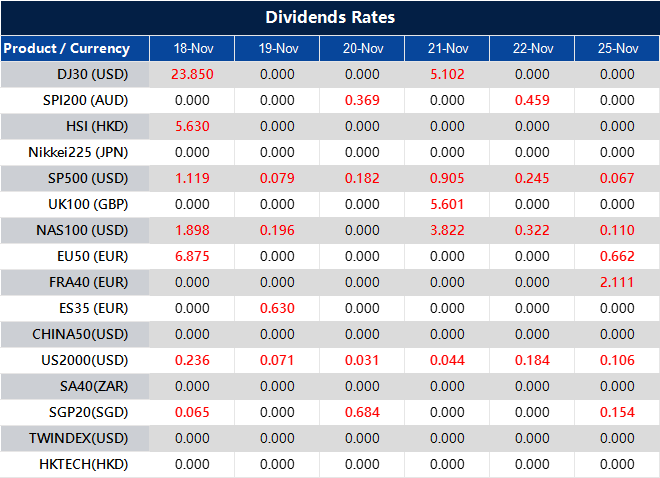The width and height of the screenshot is (660, 478).
Task: Click the 18-Nov column header
Action: tap(192, 48)
